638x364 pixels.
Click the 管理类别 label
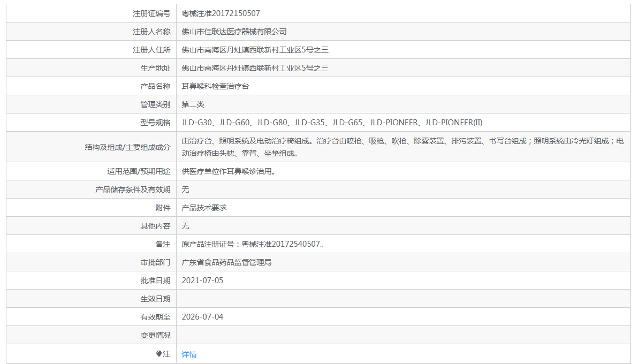tap(155, 104)
